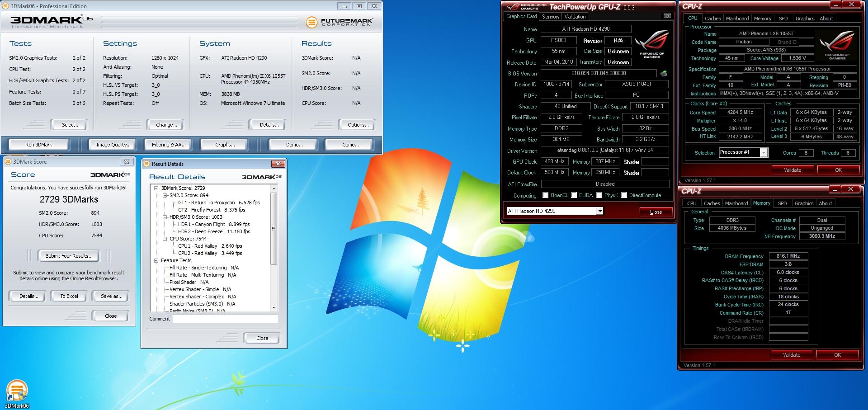Image resolution: width=868 pixels, height=410 pixels.
Task: Click the scrollbar up arrow in Result Details
Action: click(274, 188)
